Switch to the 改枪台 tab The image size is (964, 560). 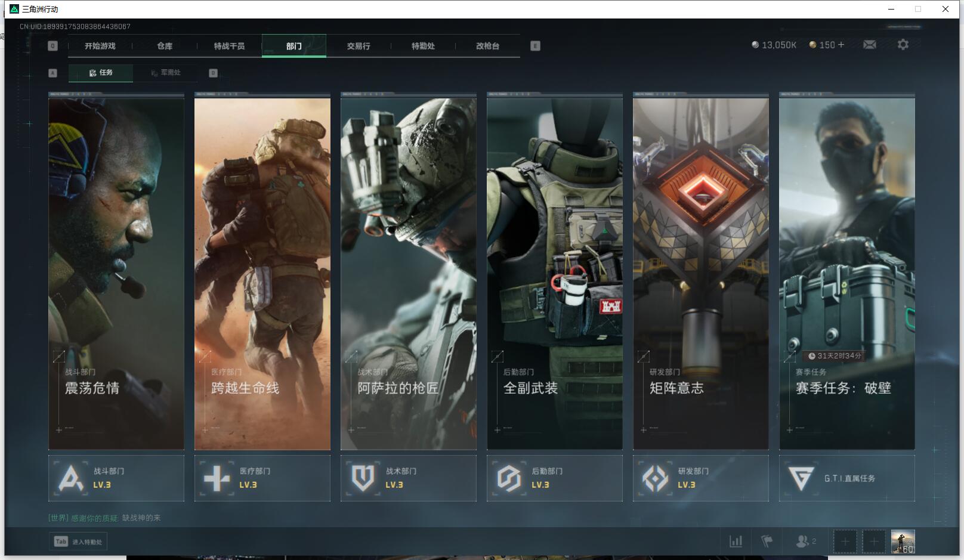tap(487, 46)
